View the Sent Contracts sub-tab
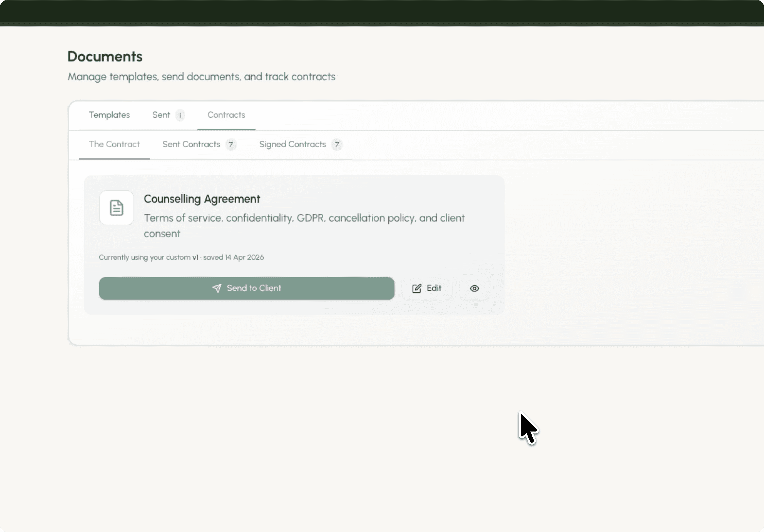The width and height of the screenshot is (764, 532). point(199,144)
